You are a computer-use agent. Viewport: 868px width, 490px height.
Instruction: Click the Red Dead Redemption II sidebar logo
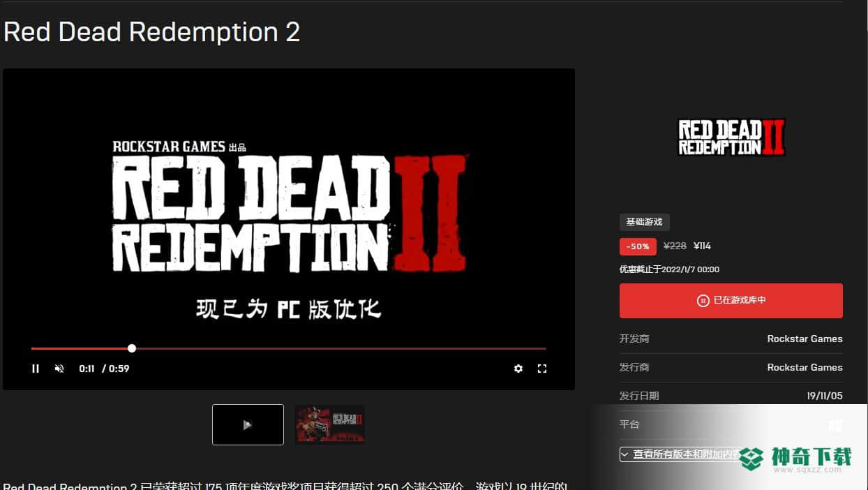(x=731, y=137)
